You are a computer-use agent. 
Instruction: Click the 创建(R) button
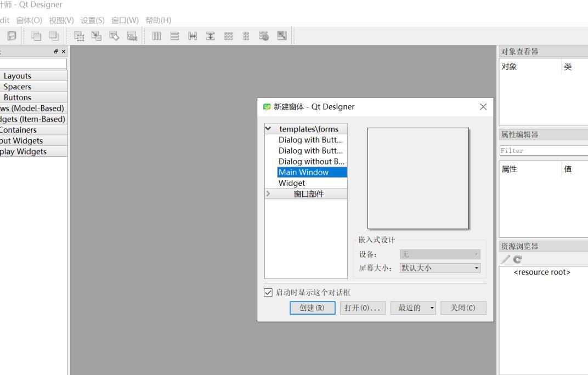(x=312, y=308)
